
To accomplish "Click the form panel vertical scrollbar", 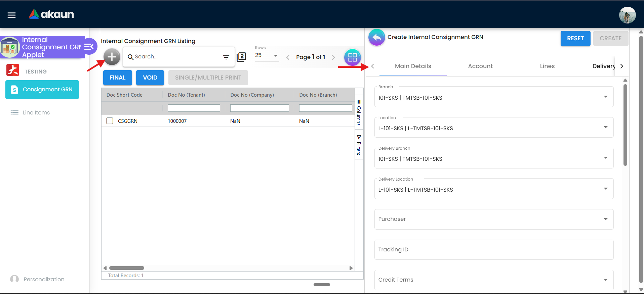I will [625, 125].
